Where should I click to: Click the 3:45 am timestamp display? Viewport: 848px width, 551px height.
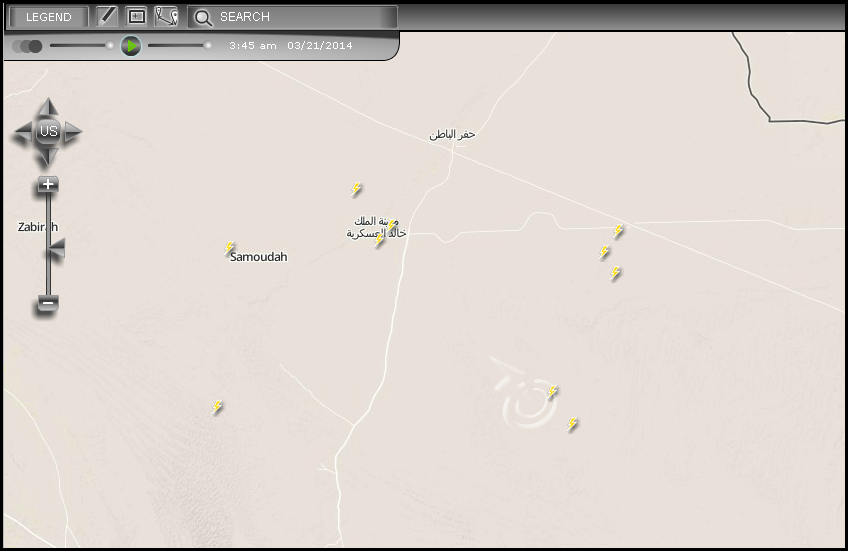253,46
